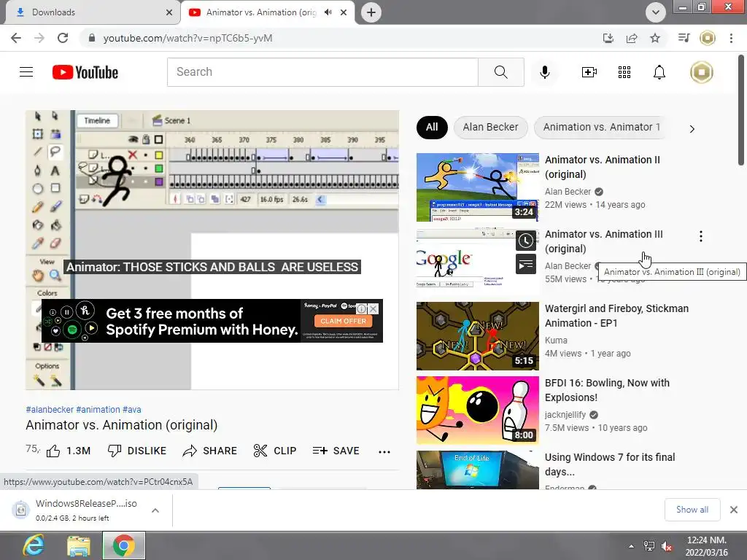The width and height of the screenshot is (747, 560).
Task: Click the search magnifier button
Action: pyautogui.click(x=500, y=72)
